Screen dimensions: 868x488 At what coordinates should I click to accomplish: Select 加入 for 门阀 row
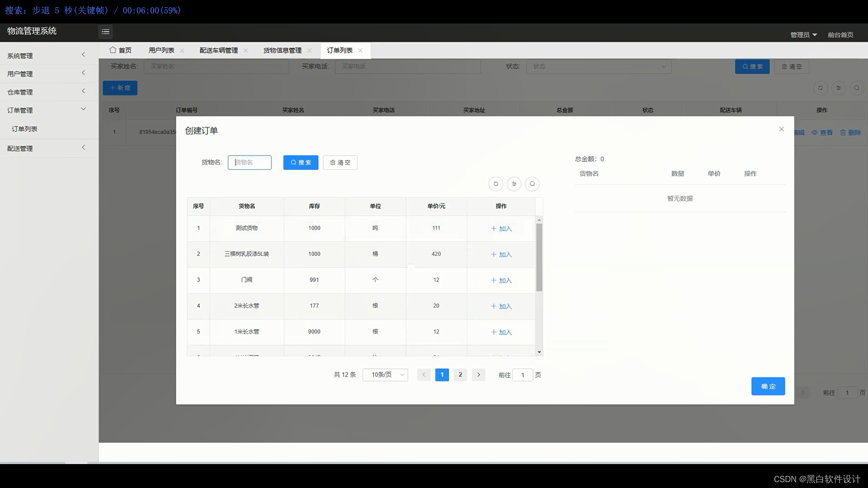point(500,280)
